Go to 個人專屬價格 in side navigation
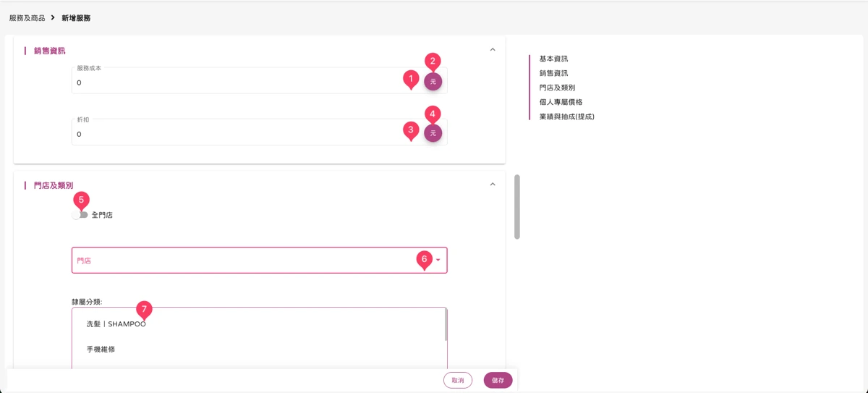This screenshot has height=393, width=868. (561, 102)
